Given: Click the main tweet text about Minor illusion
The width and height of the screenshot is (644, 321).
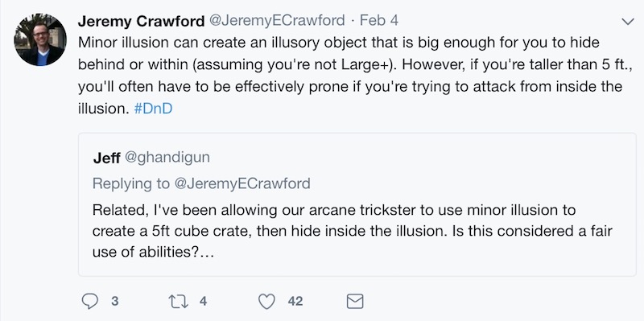Looking at the screenshot, I should click(350, 76).
